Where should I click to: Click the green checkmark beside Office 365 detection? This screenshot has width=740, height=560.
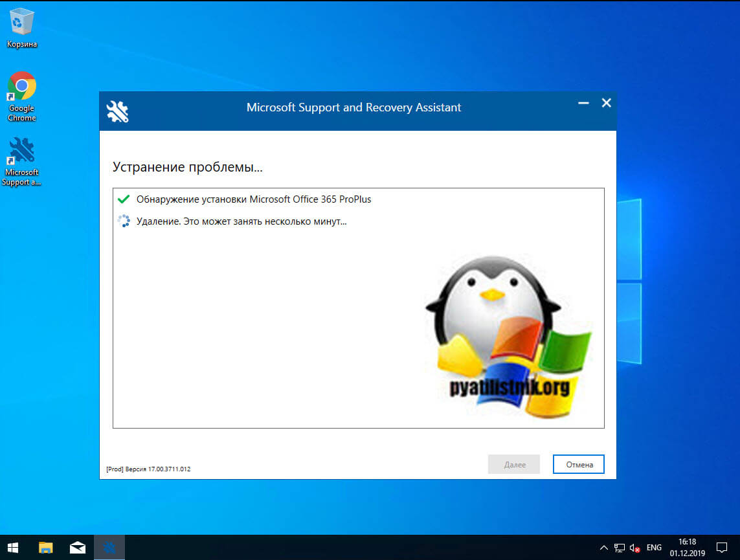[x=124, y=199]
